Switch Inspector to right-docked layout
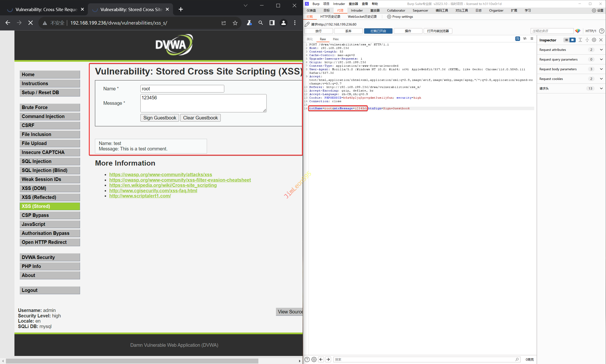 coord(572,40)
